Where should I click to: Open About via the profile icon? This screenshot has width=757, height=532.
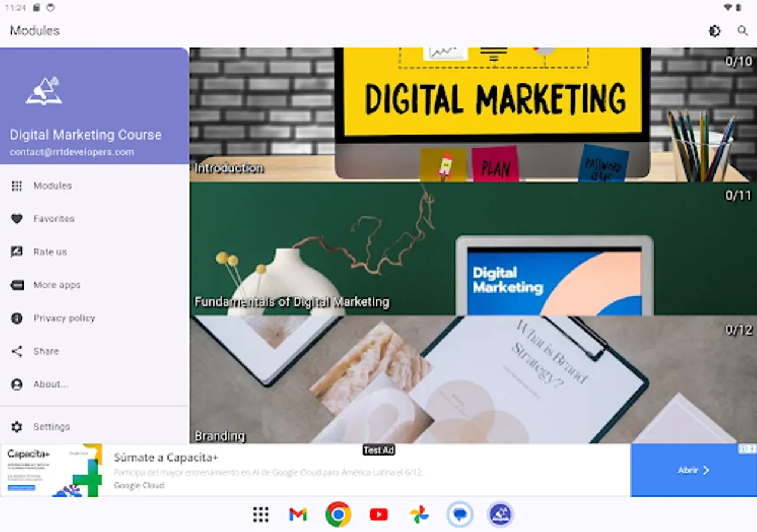(17, 384)
